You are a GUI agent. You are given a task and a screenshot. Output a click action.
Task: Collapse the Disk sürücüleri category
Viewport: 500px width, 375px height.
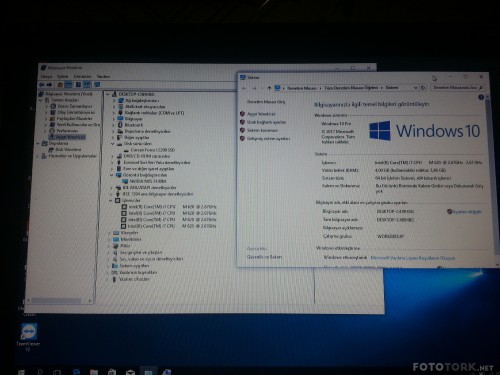[113, 144]
